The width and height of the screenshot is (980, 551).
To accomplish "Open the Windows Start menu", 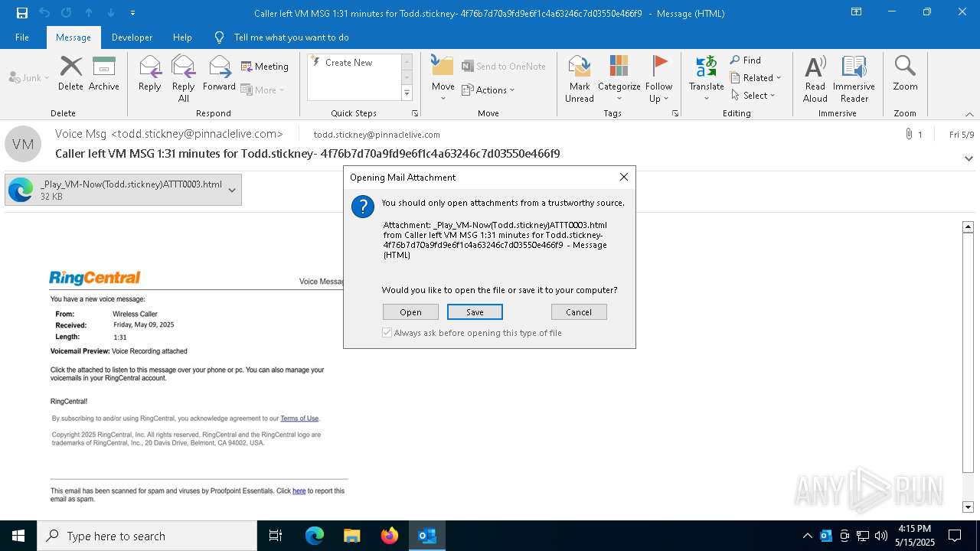I will 18,536.
